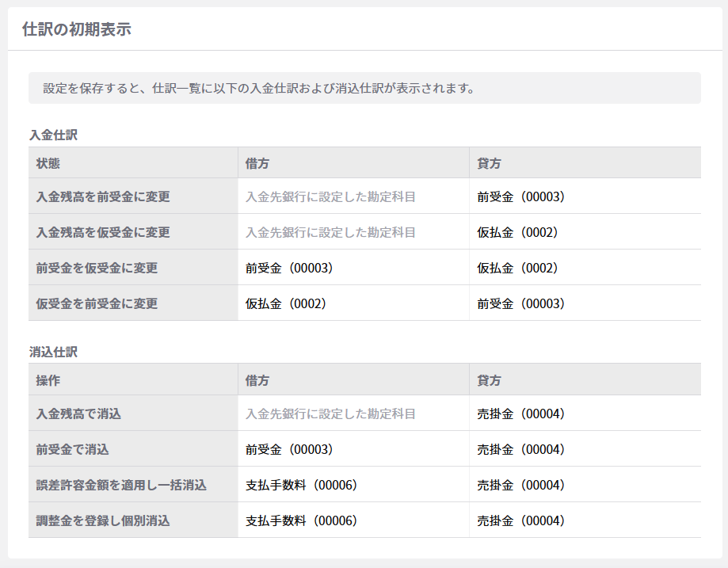Click the 誤差許容金額を適用し一括消込 row label
This screenshot has width=728, height=568.
pos(121,485)
